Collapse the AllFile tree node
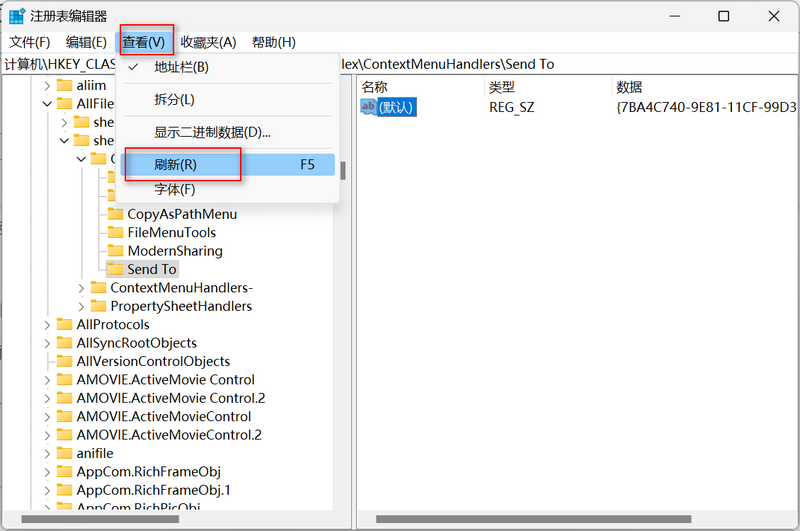 [47, 104]
